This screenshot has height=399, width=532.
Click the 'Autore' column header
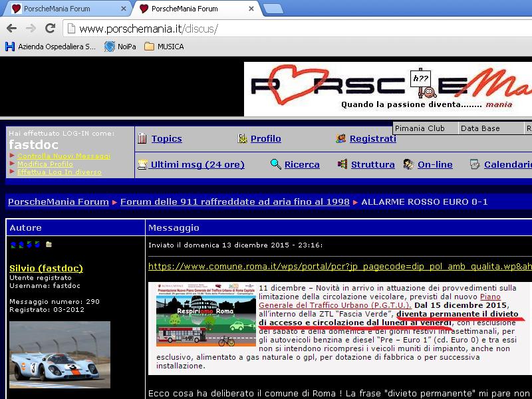coord(25,227)
